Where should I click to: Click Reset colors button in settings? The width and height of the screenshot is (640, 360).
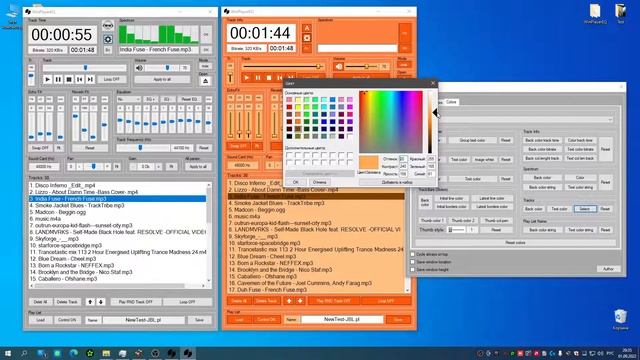[x=516, y=243]
